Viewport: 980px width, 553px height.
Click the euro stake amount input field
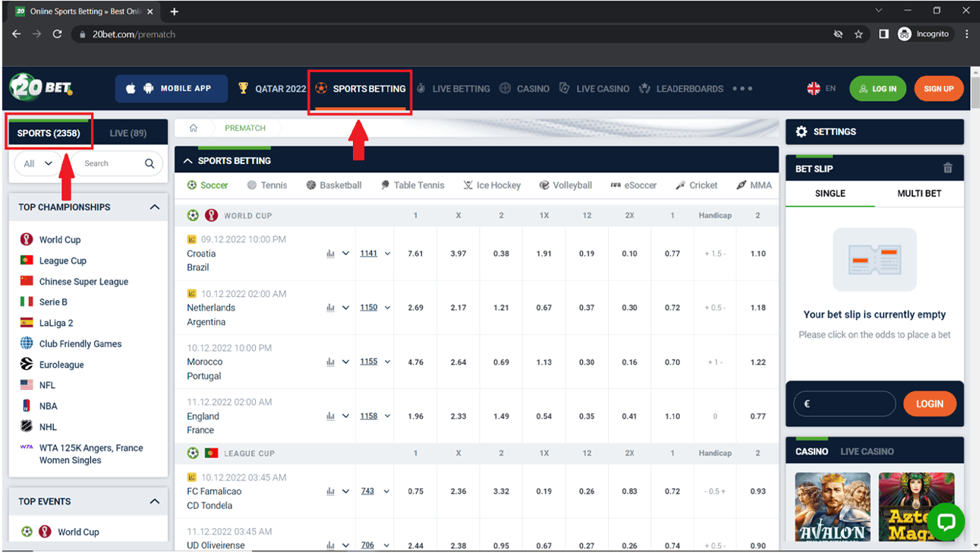coord(844,404)
